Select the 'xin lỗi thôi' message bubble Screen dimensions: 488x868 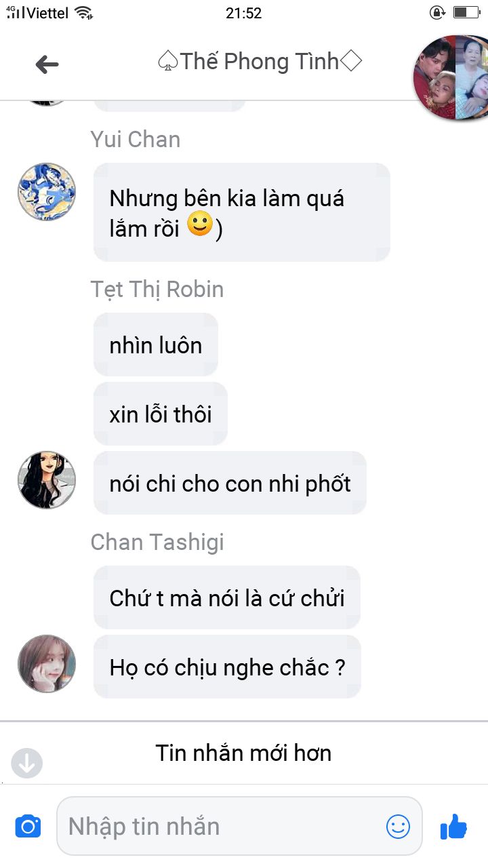(x=161, y=414)
